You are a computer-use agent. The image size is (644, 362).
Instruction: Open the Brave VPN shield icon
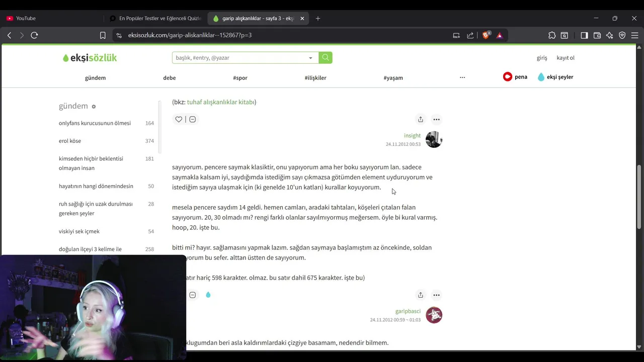622,35
